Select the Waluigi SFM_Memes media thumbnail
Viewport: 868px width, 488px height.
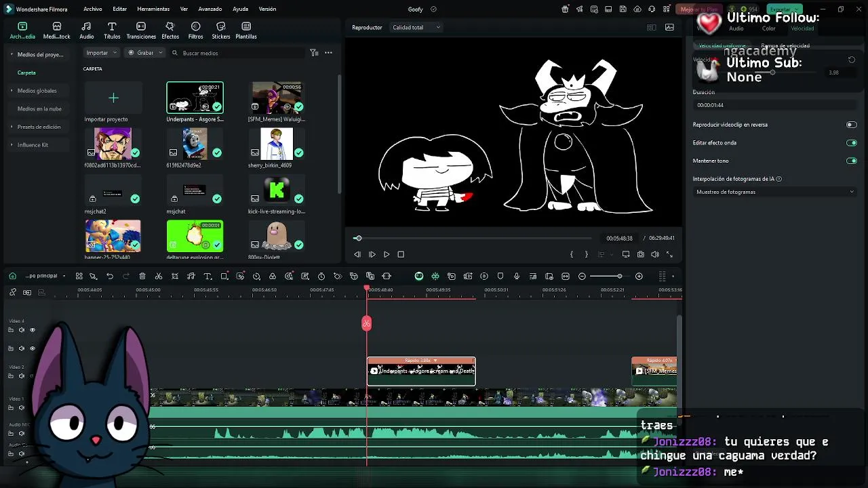tap(277, 98)
